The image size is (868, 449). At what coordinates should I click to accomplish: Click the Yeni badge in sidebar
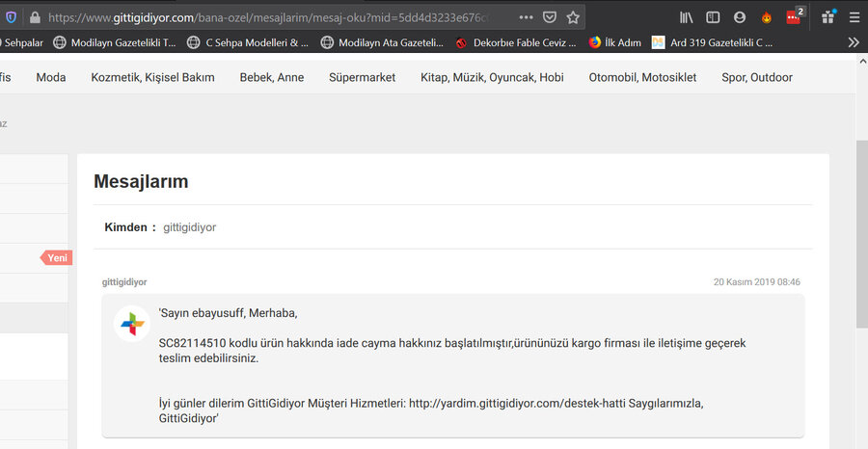click(57, 258)
